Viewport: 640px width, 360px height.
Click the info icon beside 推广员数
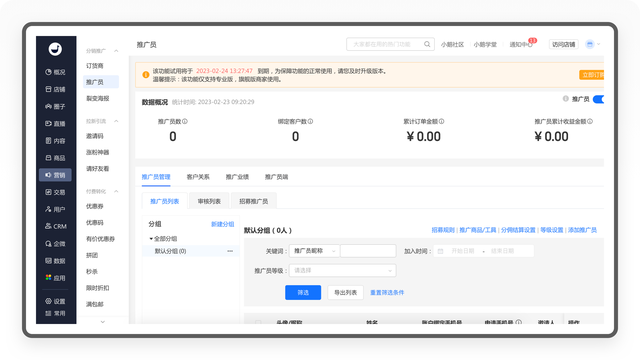[x=185, y=121]
